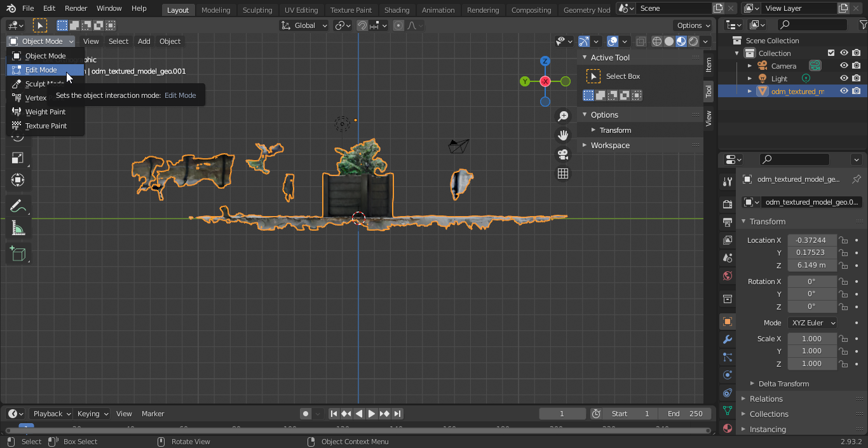The image size is (868, 448).
Task: Click the Location X value field
Action: click(x=811, y=240)
